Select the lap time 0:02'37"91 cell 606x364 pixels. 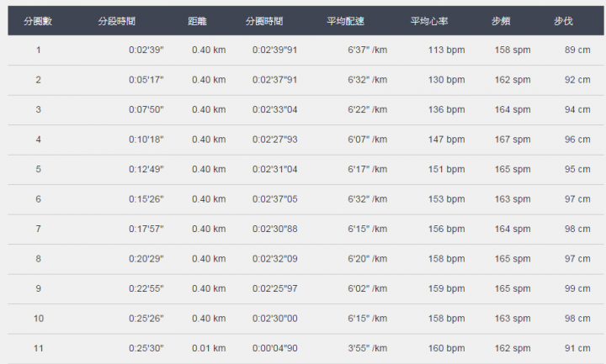(x=274, y=80)
